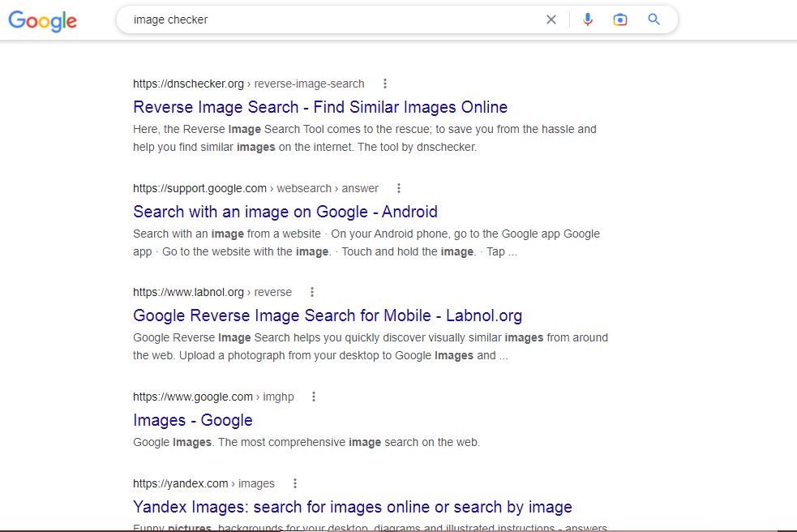Viewport: 797px width, 532px height.
Task: Open the three-dot menu for google.com imghp result
Action: pos(314,397)
